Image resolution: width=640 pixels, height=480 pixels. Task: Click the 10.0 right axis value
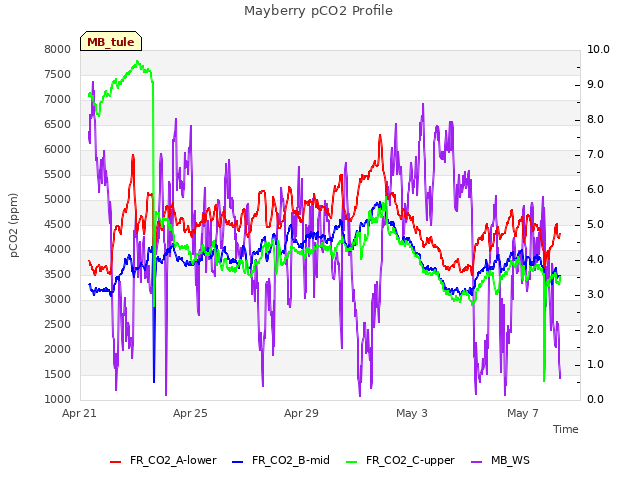click(598, 49)
